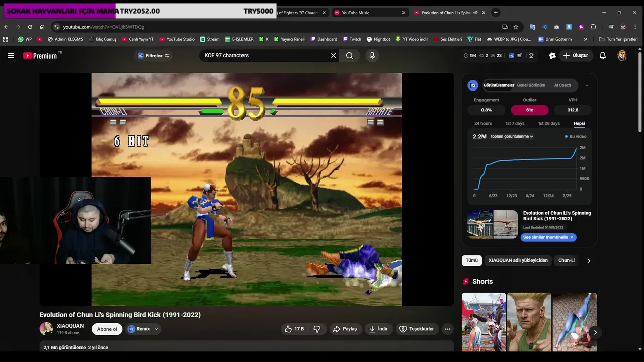Image resolution: width=644 pixels, height=362 pixels.
Task: Mute the tab via speaker icon
Action: [x=475, y=13]
